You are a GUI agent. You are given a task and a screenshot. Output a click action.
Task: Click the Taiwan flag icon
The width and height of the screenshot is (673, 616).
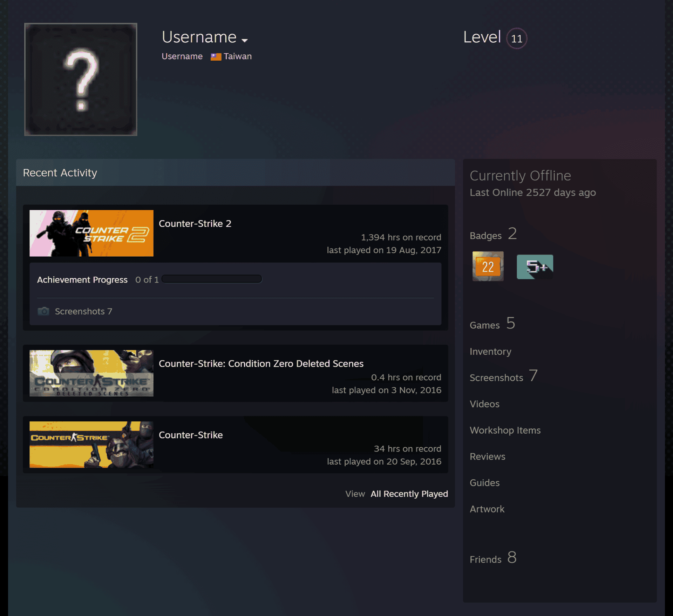point(216,56)
